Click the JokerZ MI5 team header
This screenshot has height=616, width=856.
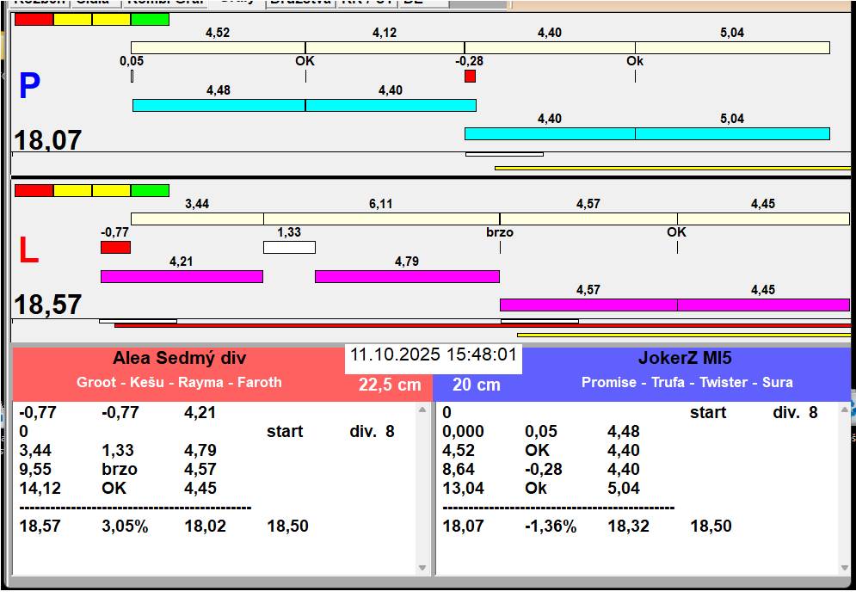click(x=685, y=358)
